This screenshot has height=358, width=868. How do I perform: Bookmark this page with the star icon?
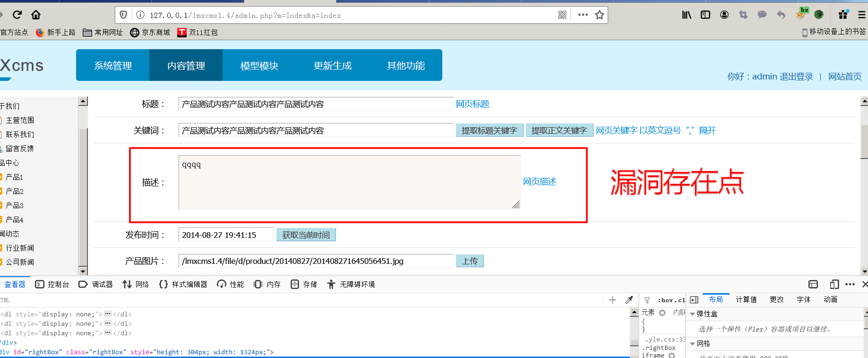(x=600, y=15)
